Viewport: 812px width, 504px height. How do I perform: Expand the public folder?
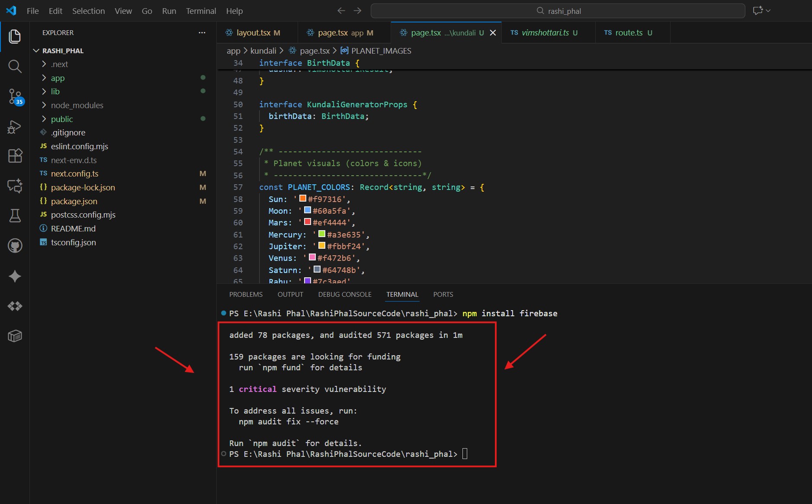(x=62, y=119)
